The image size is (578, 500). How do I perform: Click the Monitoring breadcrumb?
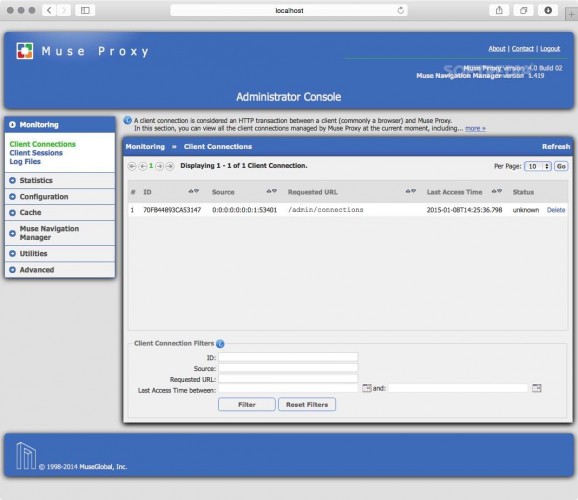pos(145,147)
